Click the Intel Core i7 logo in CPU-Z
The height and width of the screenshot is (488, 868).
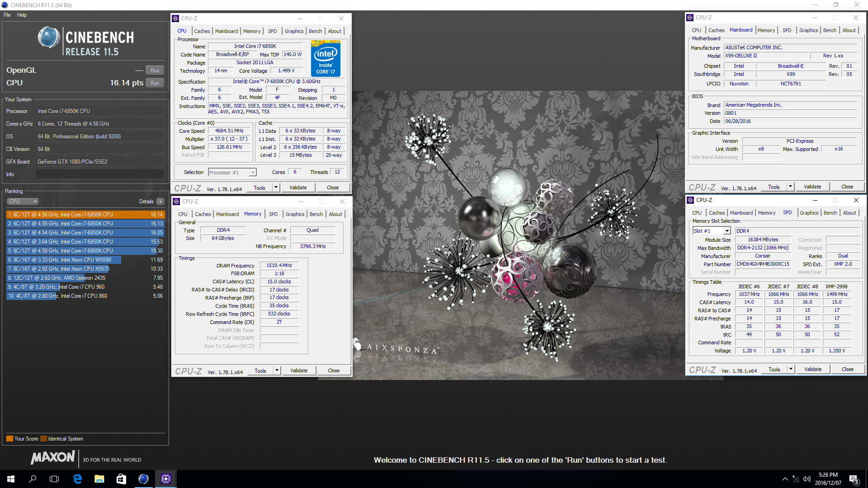pos(325,59)
